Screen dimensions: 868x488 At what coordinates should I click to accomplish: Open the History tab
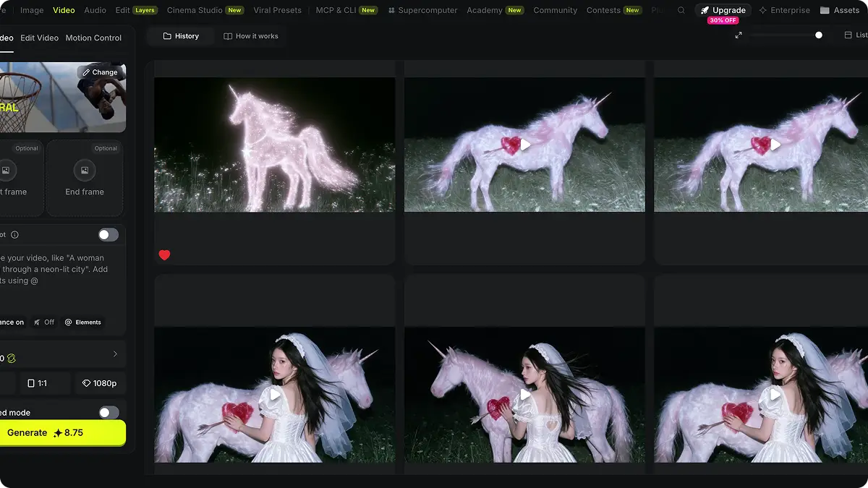pyautogui.click(x=181, y=36)
